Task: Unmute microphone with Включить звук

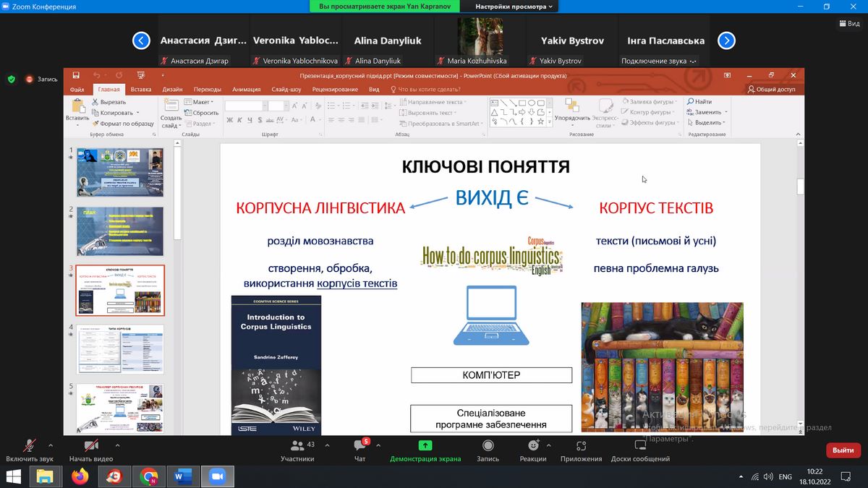Action: click(x=30, y=446)
